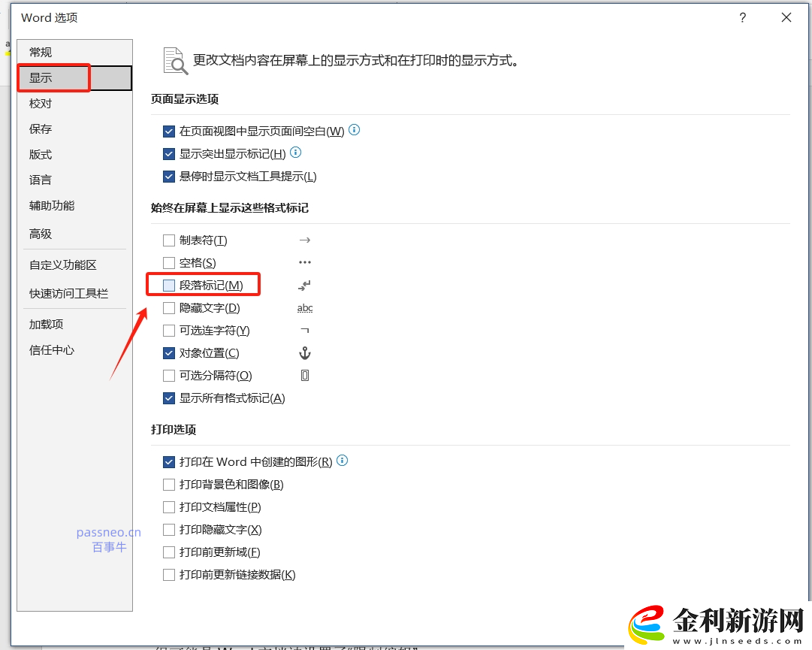Uncheck the 对象位置 checkbox

tap(169, 353)
